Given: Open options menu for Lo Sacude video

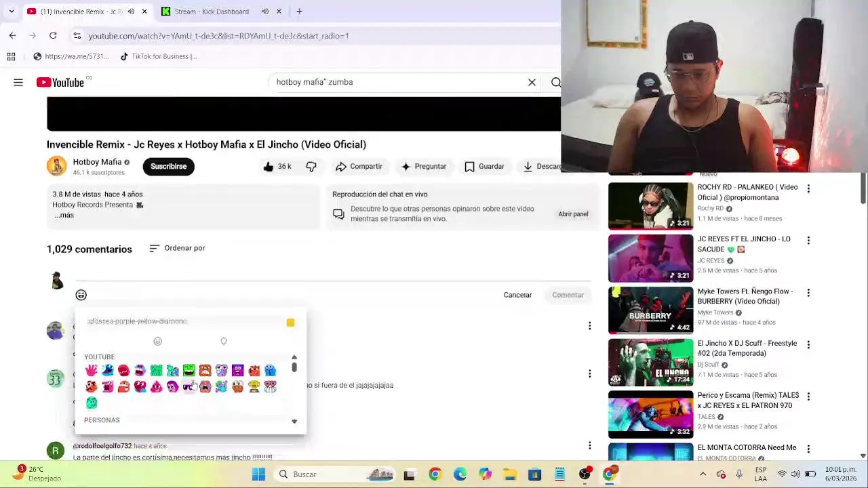Looking at the screenshot, I should coord(808,241).
